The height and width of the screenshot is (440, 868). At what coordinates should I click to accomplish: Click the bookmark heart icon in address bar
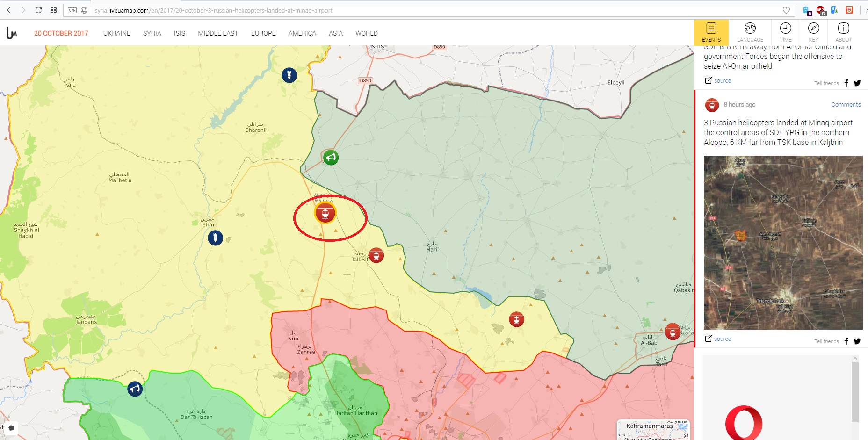[x=786, y=10]
